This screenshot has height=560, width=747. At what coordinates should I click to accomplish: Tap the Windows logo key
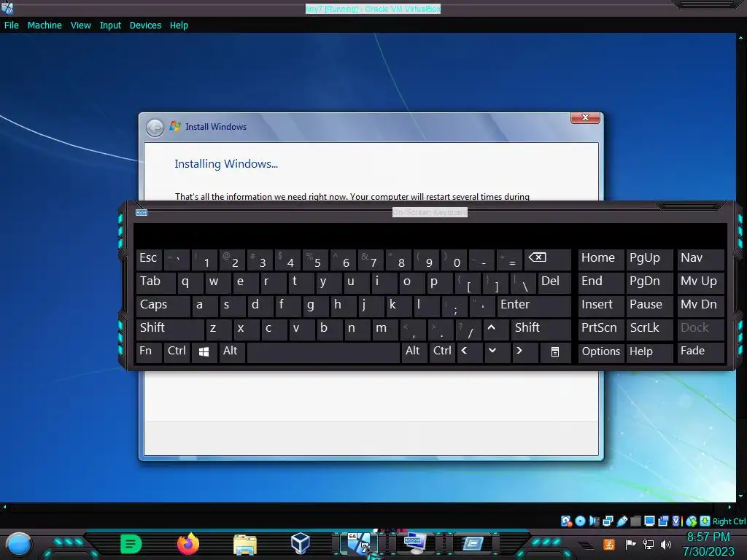point(204,352)
